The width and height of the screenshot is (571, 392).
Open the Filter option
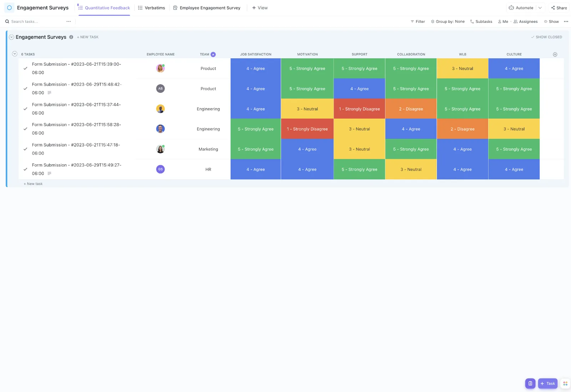coord(418,21)
